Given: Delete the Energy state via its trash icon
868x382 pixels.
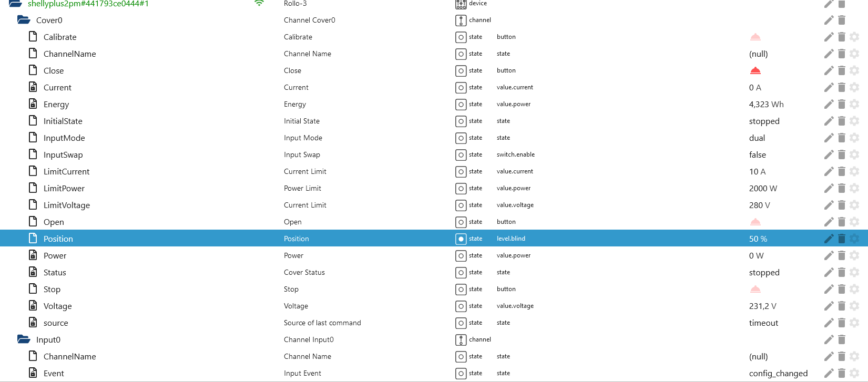Looking at the screenshot, I should click(x=841, y=104).
